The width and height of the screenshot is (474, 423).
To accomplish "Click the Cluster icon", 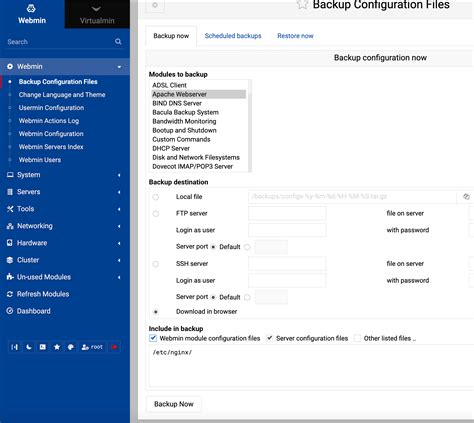I will pyautogui.click(x=10, y=260).
